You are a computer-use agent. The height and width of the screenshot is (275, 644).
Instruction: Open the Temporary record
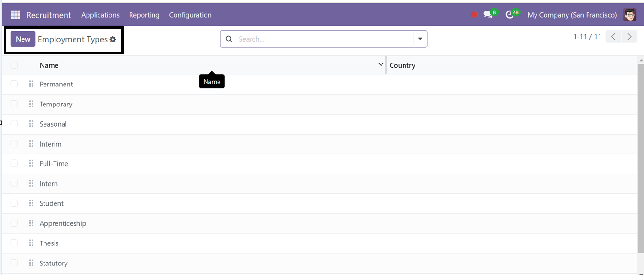[x=56, y=104]
